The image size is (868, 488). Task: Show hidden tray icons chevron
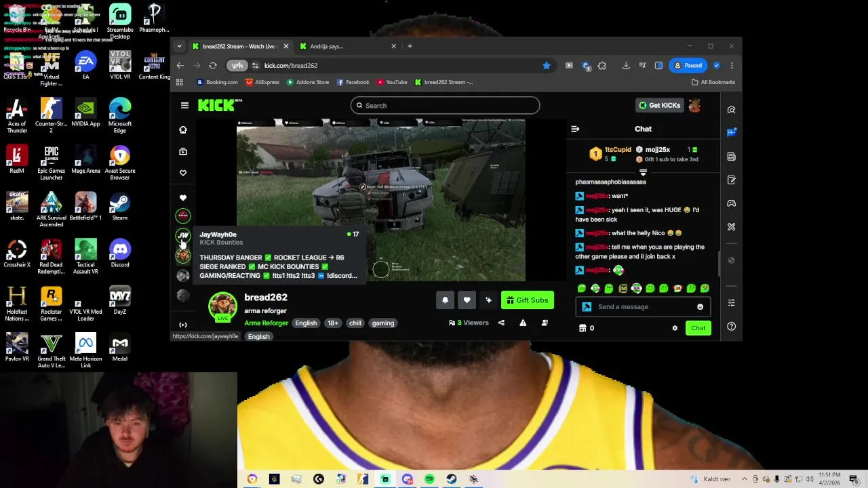745,479
